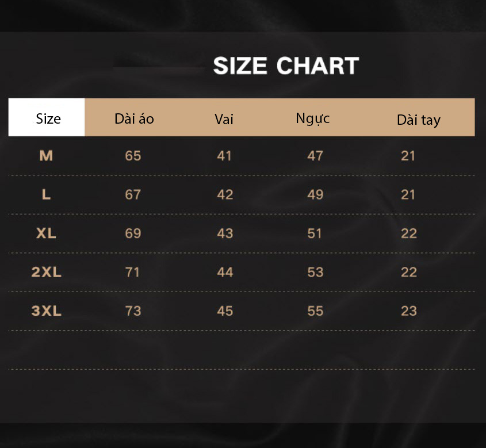The image size is (486, 448).
Task: Click the Ngực column header
Action: point(312,119)
